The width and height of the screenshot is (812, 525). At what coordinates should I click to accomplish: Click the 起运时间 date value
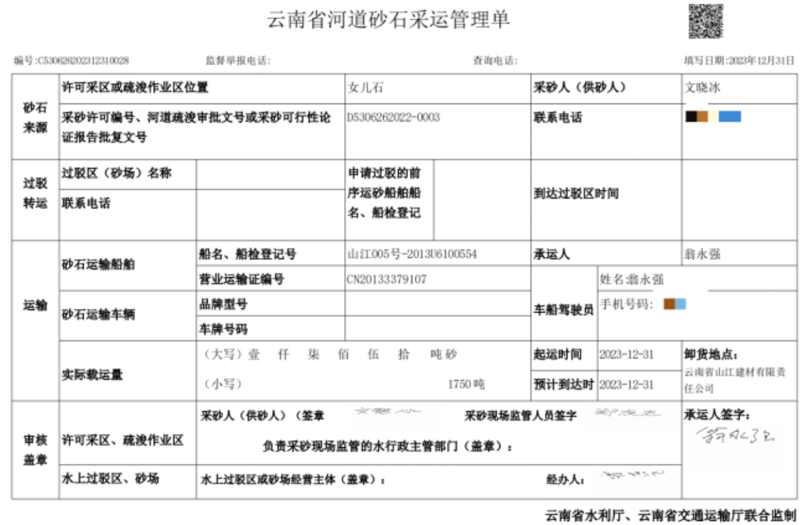click(x=626, y=354)
